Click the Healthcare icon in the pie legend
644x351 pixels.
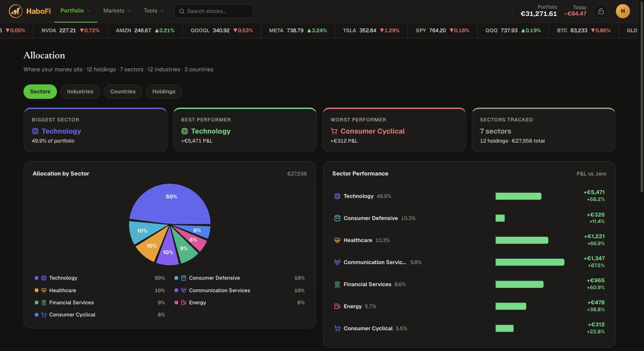coord(44,290)
